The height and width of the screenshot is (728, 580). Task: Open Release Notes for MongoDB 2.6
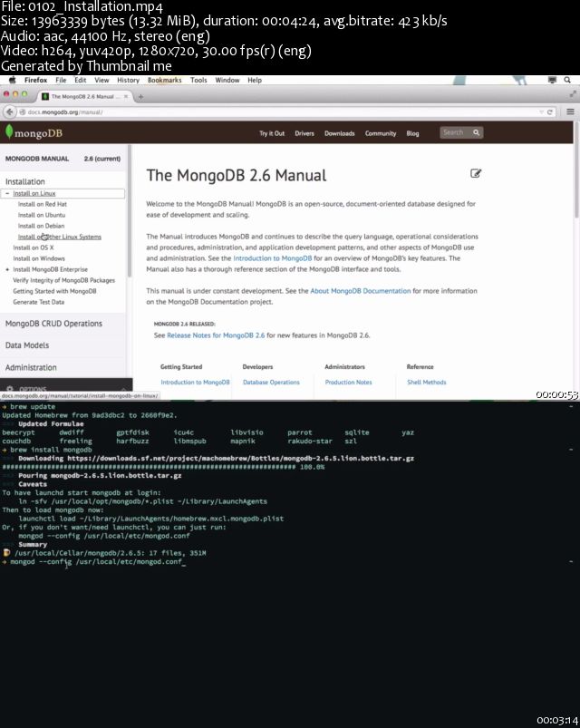click(216, 335)
